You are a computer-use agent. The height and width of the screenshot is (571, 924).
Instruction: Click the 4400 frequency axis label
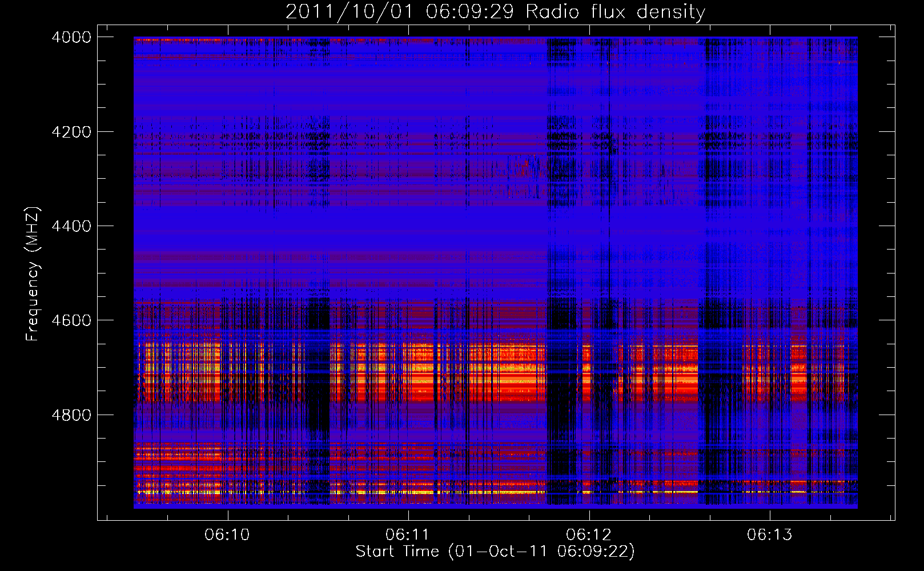tap(71, 226)
